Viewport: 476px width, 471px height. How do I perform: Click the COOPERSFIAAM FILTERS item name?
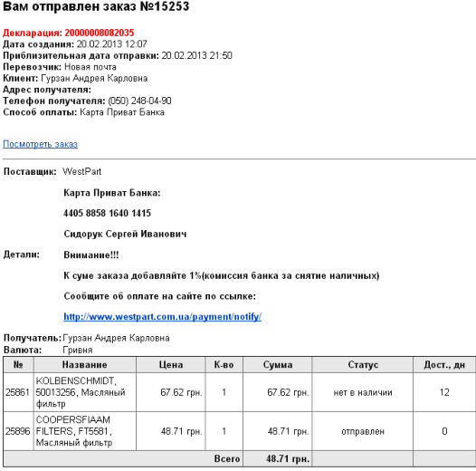click(74, 431)
